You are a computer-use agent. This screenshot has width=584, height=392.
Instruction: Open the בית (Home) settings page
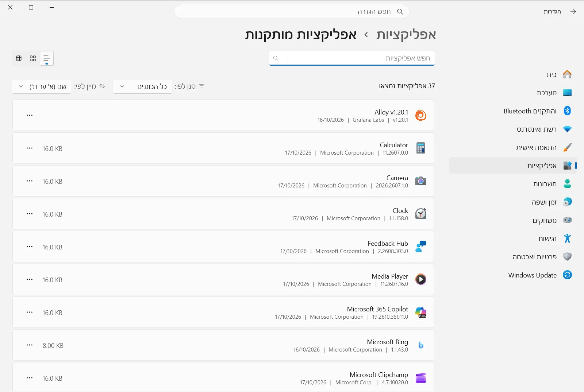(x=513, y=74)
